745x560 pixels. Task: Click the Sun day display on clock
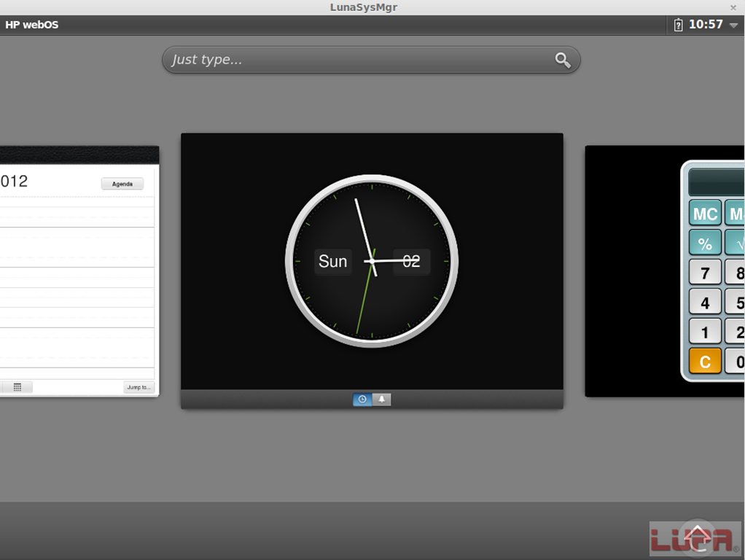(332, 262)
